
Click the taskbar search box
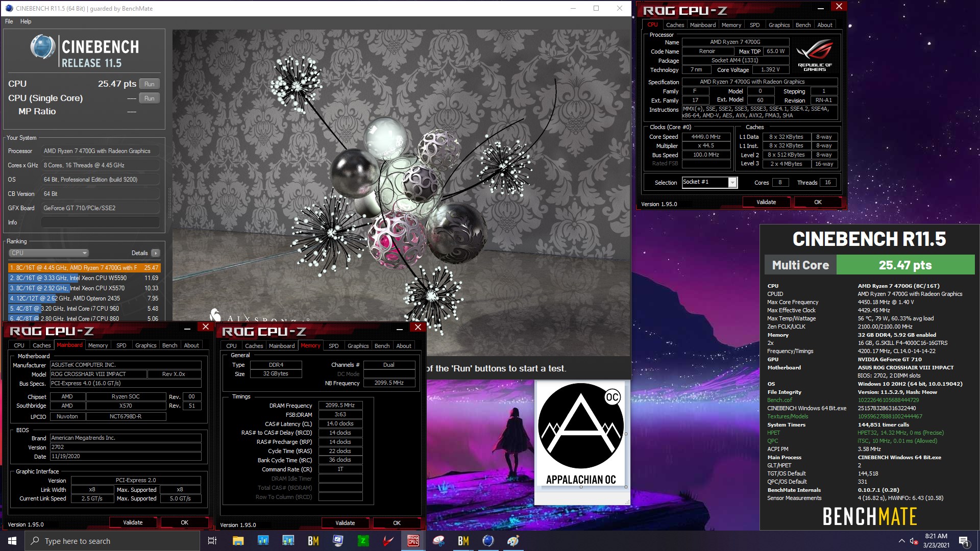click(x=112, y=541)
